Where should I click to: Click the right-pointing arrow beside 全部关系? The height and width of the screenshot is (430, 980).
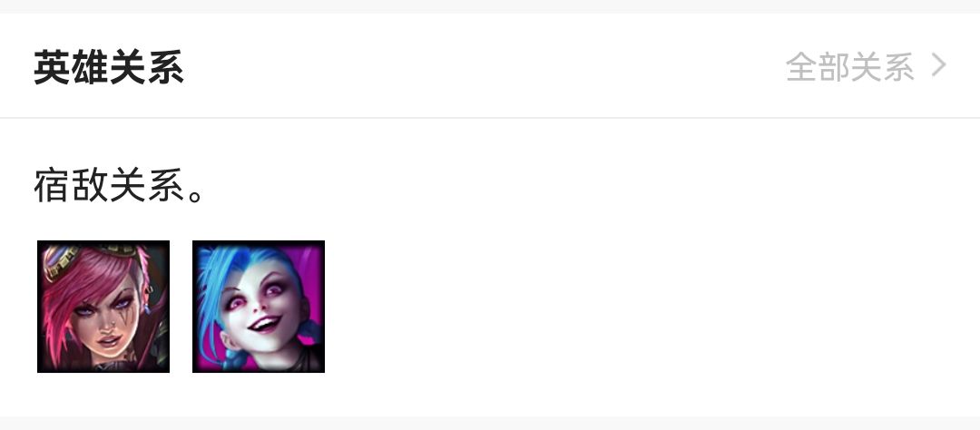coord(939,65)
